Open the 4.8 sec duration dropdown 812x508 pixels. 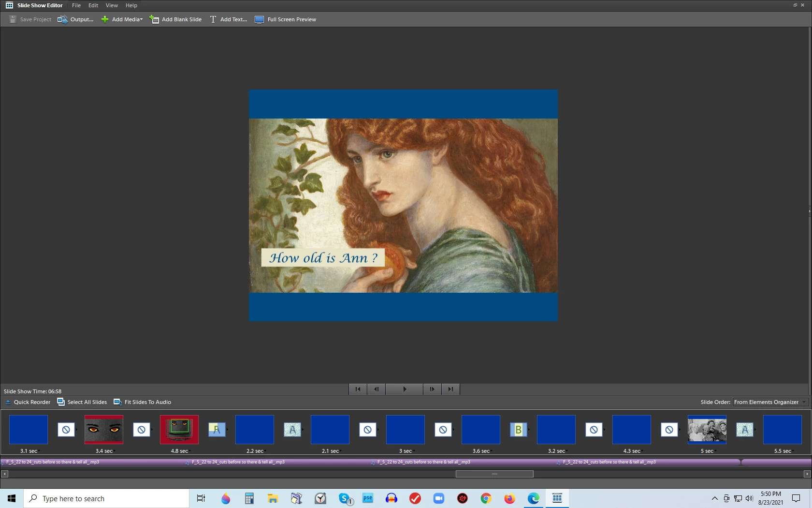click(180, 451)
